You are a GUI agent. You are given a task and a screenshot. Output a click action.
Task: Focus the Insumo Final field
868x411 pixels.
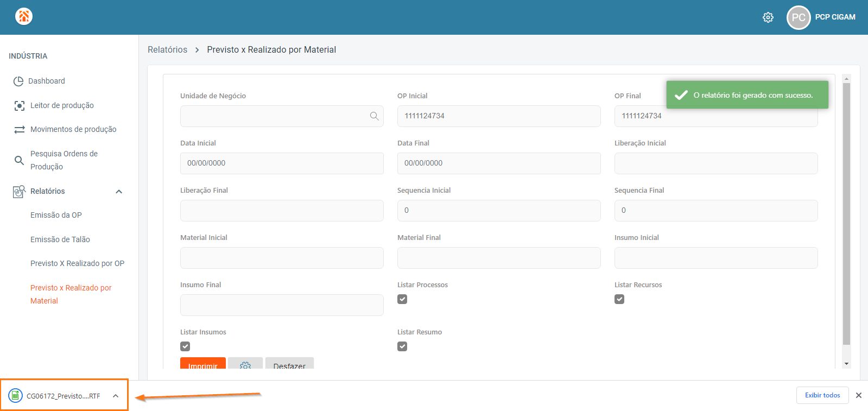pos(282,305)
